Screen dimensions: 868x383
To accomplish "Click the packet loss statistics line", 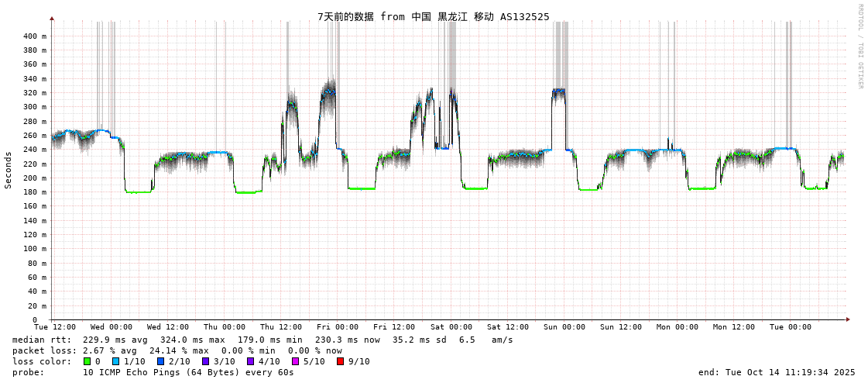I will 177,350.
